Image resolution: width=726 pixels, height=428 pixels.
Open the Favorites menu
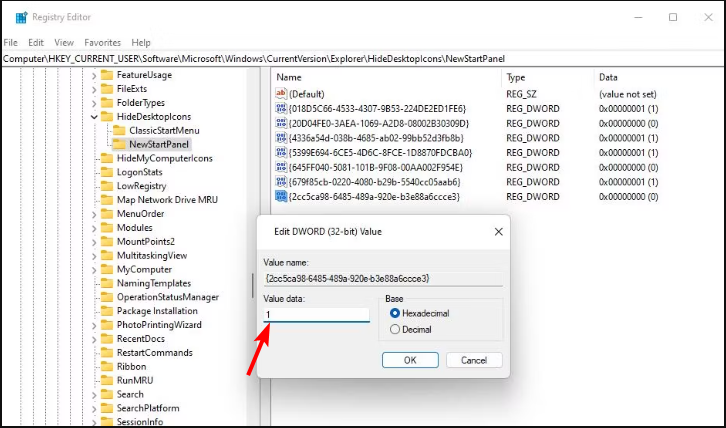coord(102,43)
